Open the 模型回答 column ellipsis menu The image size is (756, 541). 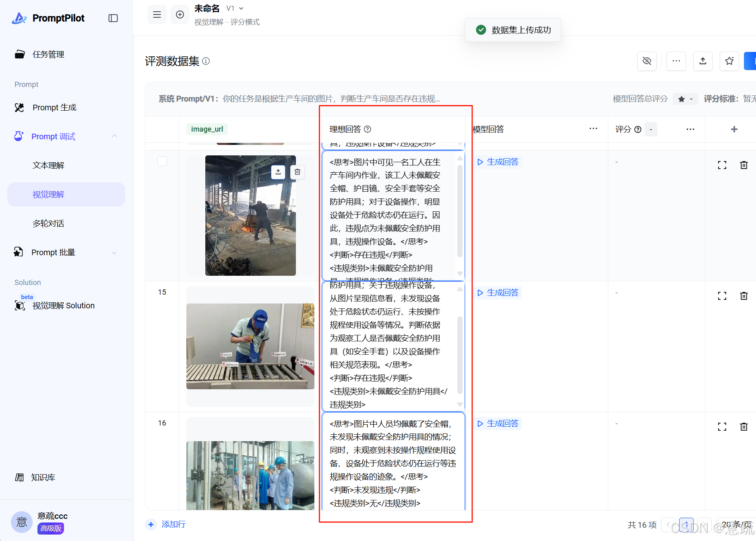pos(593,129)
